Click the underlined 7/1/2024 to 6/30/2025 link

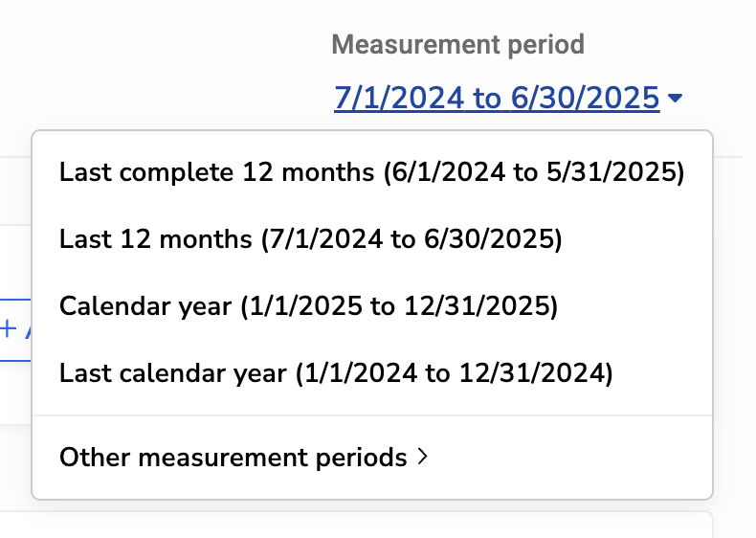coord(497,98)
